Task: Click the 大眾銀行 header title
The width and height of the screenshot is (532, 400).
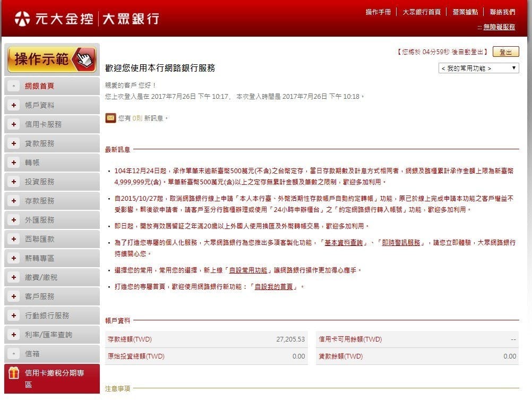Action: [x=131, y=19]
